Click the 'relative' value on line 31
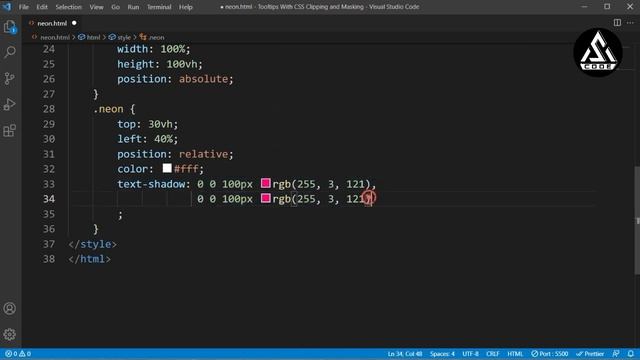Screen dimensions: 640x360 (x=203, y=154)
